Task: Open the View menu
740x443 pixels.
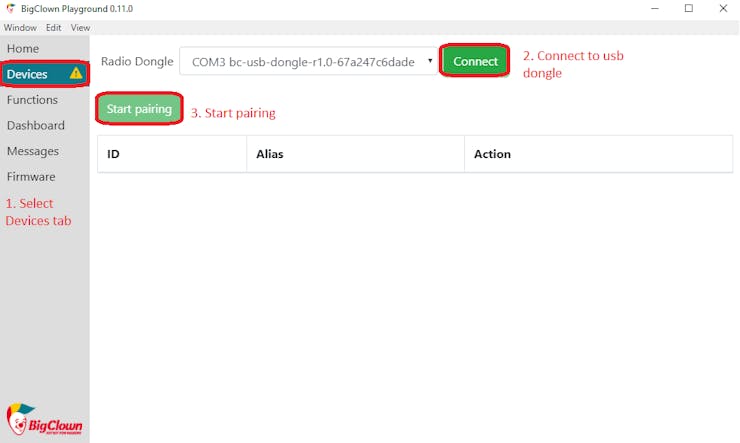Action: click(x=80, y=28)
